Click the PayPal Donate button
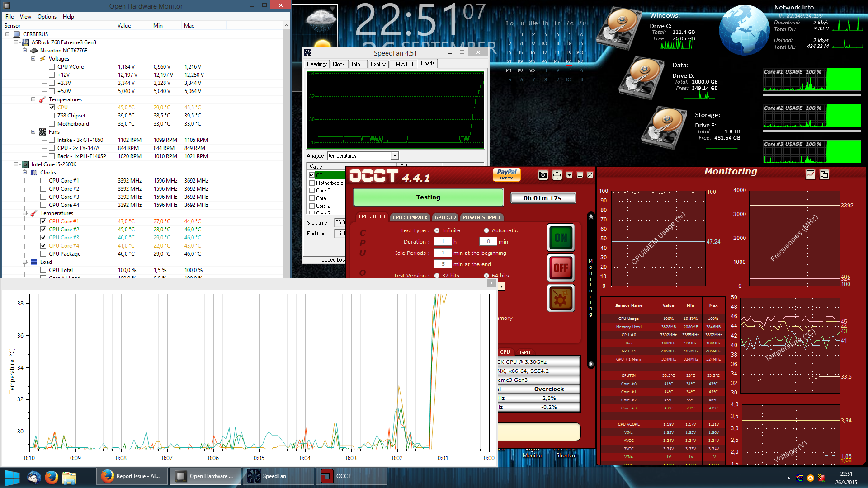 [x=507, y=174]
